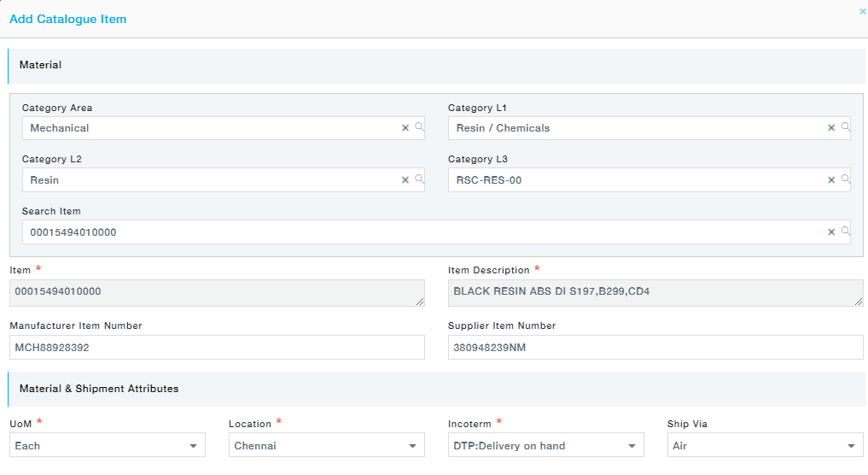Search Category L1 with magnifier icon
Viewport: 868px width, 475px height.
pyautogui.click(x=845, y=127)
